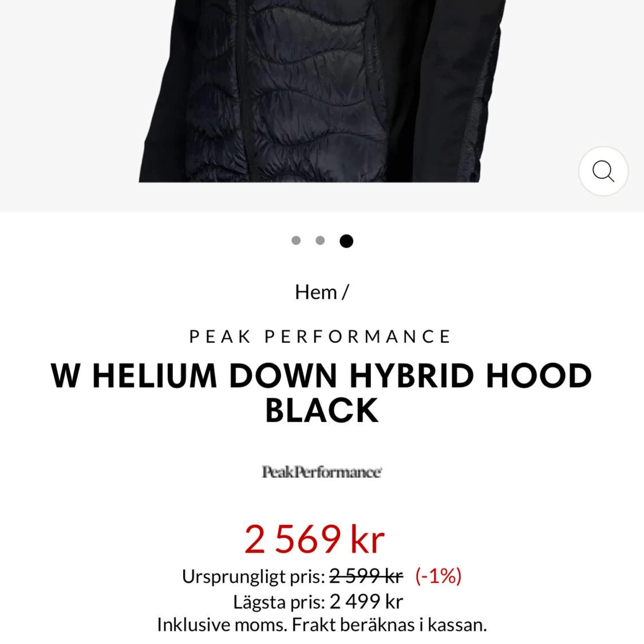
Task: Click the word BLACK in the title
Action: (322, 410)
